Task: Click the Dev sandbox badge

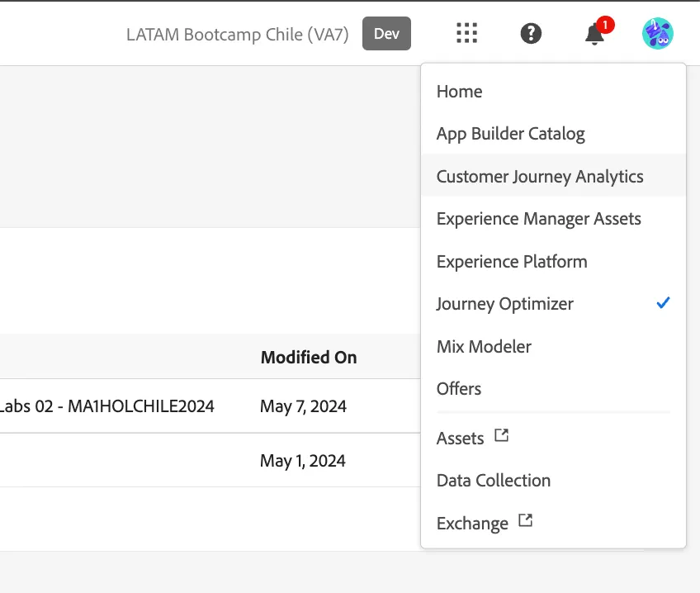Action: tap(386, 34)
